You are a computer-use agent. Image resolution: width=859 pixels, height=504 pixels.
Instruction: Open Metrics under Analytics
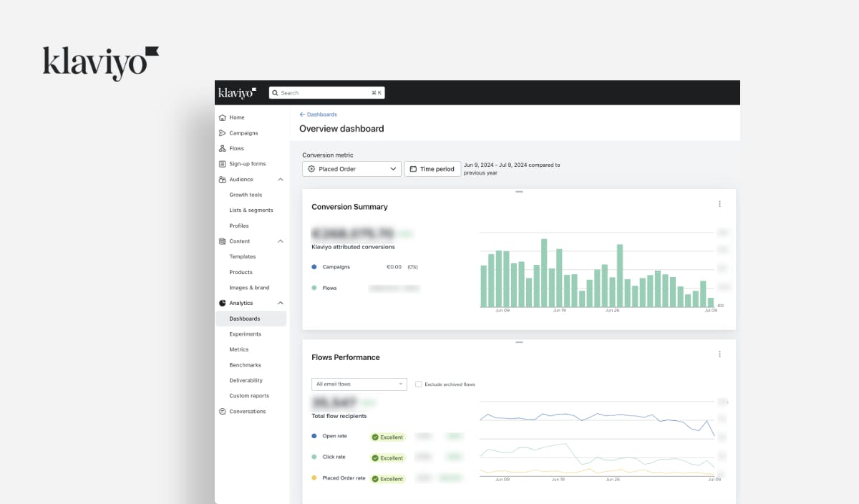(239, 349)
